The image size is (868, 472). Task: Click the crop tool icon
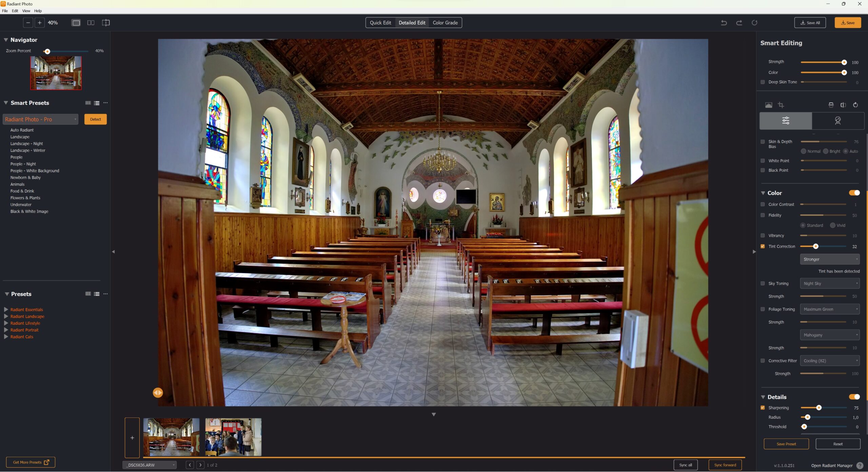click(781, 105)
